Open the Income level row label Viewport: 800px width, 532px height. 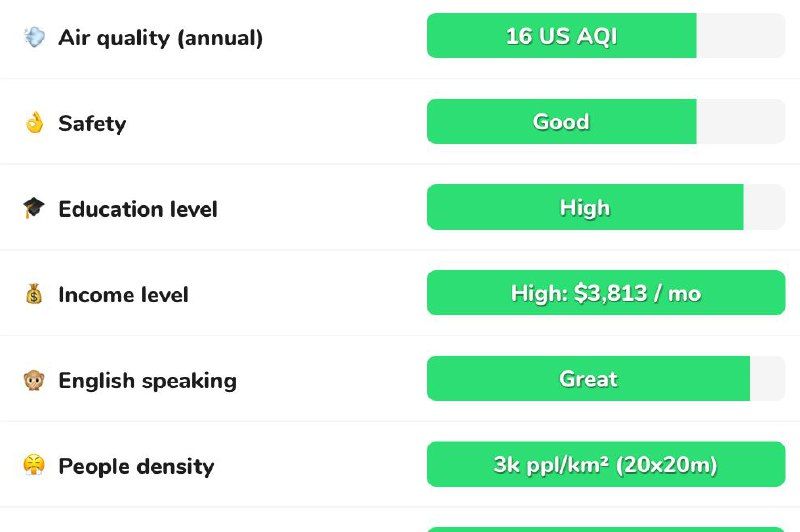123,295
